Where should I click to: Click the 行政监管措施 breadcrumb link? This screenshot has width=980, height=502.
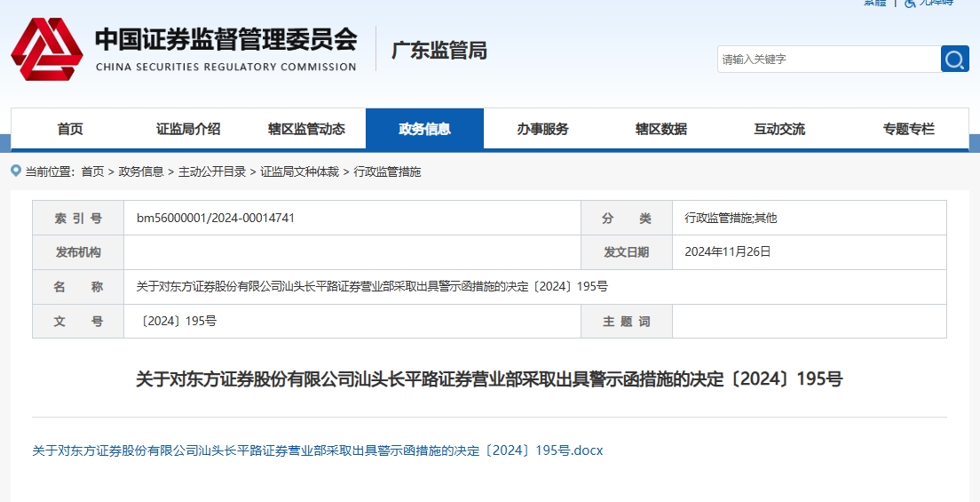pos(387,171)
